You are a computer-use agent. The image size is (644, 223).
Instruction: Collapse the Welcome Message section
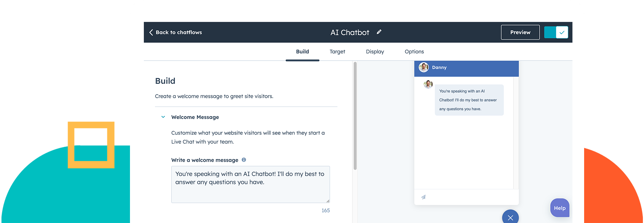[x=163, y=117]
